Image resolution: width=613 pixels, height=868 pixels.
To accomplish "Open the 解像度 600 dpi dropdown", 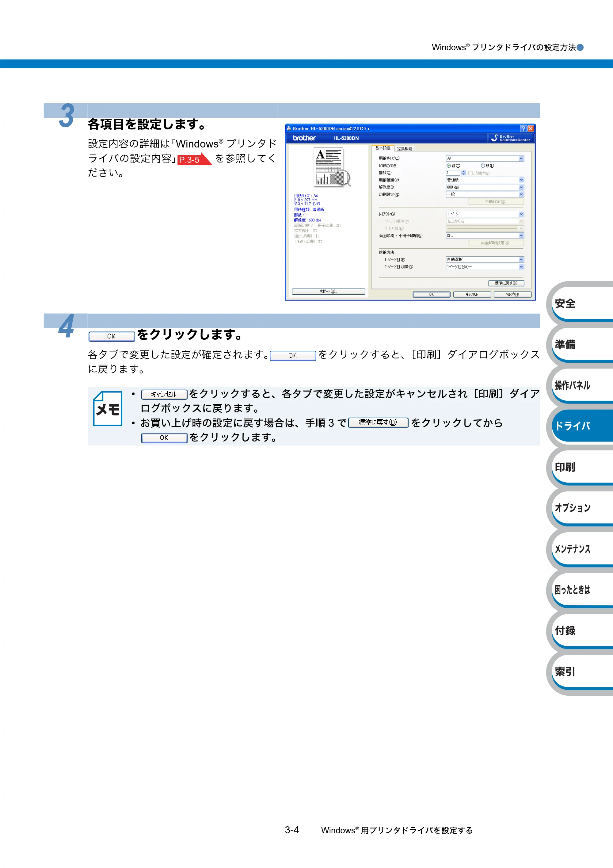I will (485, 187).
